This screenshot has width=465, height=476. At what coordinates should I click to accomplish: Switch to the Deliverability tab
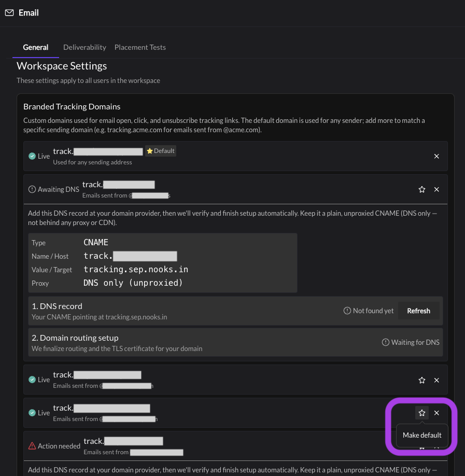[x=84, y=47]
